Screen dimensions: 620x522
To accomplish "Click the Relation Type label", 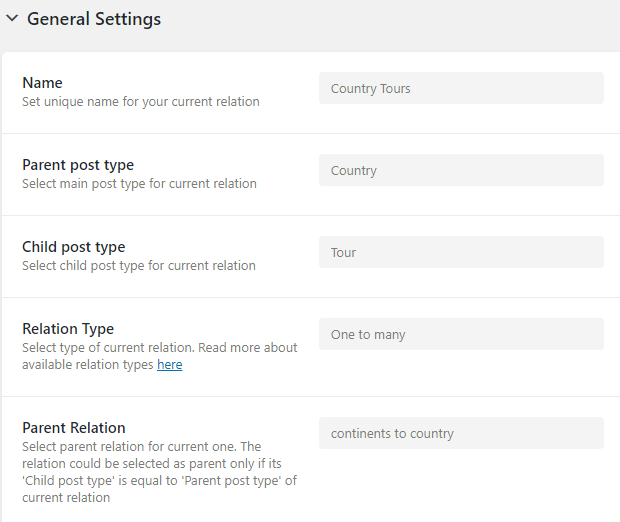I will [x=68, y=329].
